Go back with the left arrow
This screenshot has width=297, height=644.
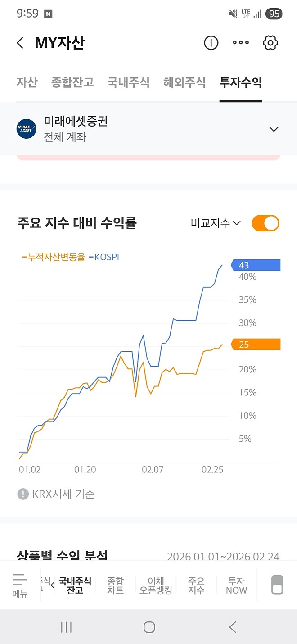point(19,43)
